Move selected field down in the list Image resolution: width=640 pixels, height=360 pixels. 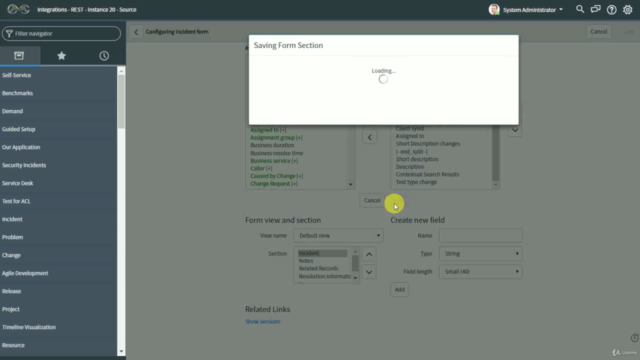point(515,130)
